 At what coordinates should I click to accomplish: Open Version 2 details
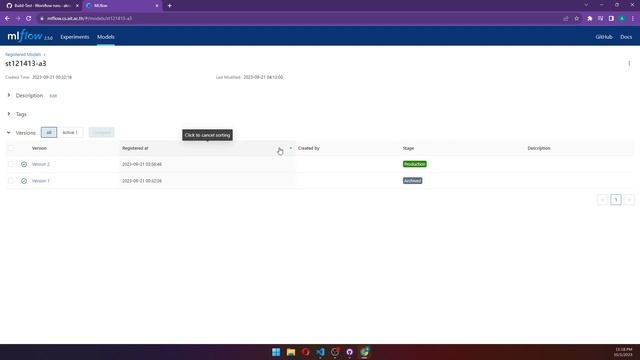click(41, 164)
